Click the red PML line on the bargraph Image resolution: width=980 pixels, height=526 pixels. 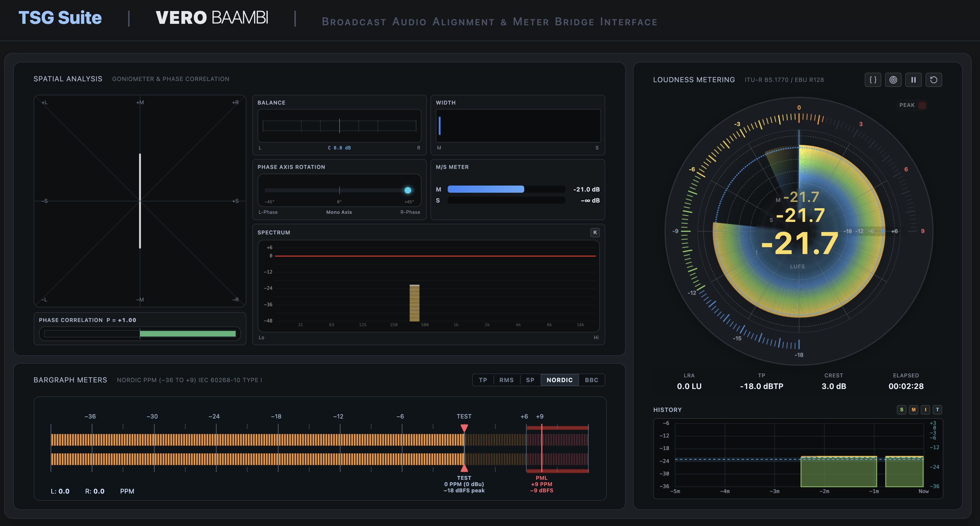point(541,449)
